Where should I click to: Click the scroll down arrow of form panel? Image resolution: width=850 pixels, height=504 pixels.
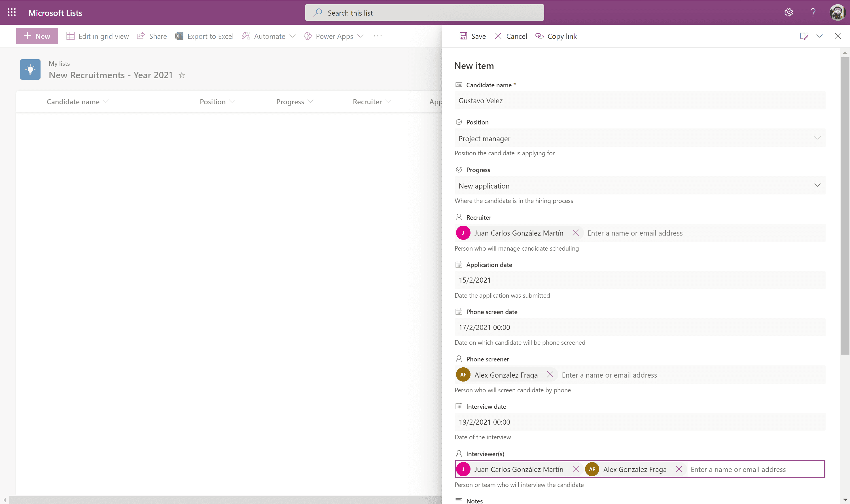tap(845, 500)
